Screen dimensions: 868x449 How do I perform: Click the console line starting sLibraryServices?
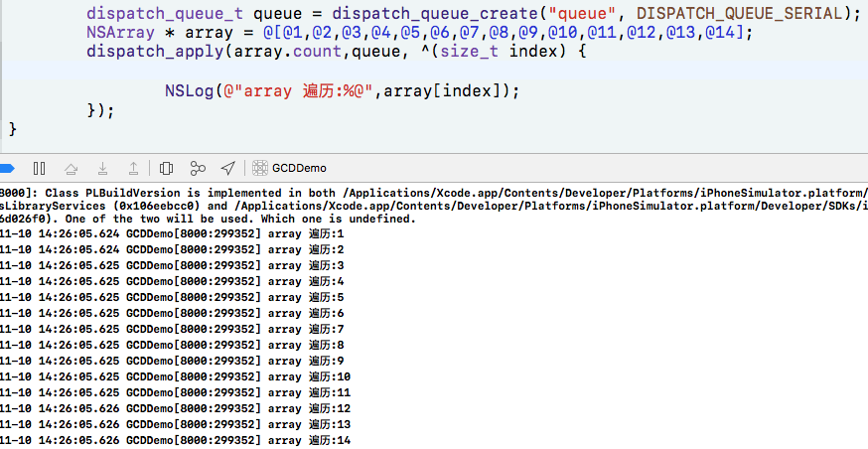click(434, 207)
